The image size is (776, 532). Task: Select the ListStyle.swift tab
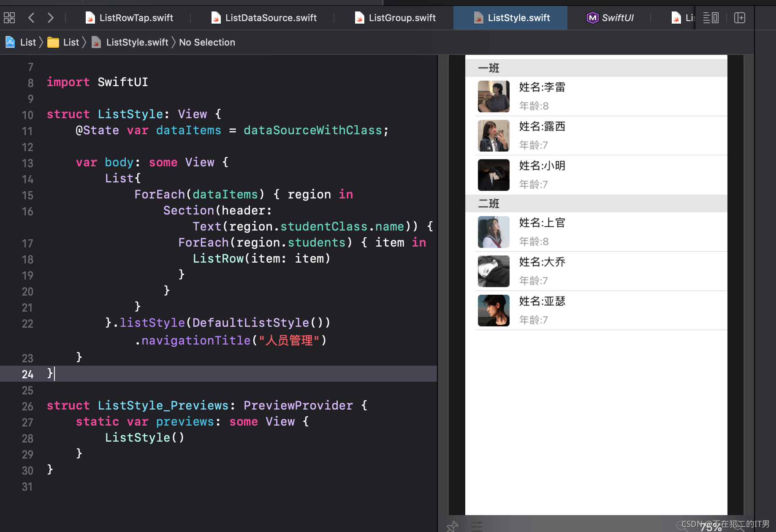coord(510,18)
